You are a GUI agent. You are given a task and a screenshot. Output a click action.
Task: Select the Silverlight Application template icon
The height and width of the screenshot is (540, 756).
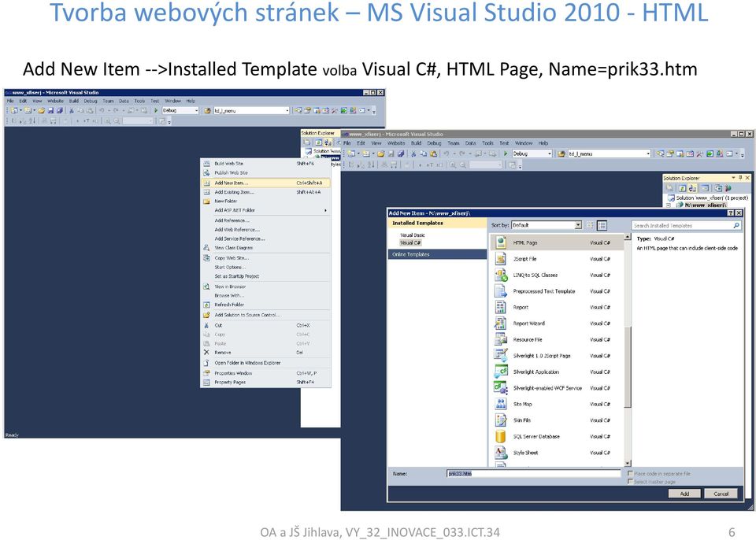click(x=501, y=372)
